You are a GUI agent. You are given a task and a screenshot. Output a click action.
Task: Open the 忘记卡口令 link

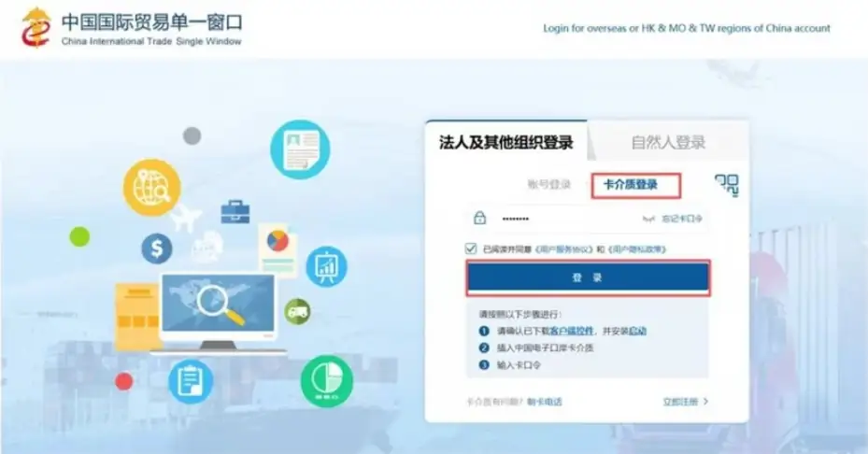click(682, 219)
